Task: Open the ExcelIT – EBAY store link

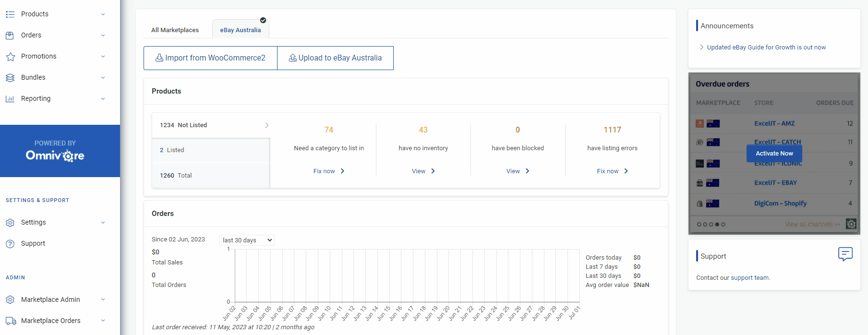Action: pos(775,183)
